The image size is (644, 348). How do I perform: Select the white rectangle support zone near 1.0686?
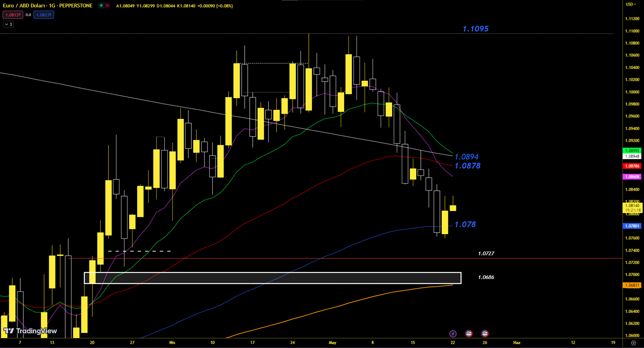[272, 278]
